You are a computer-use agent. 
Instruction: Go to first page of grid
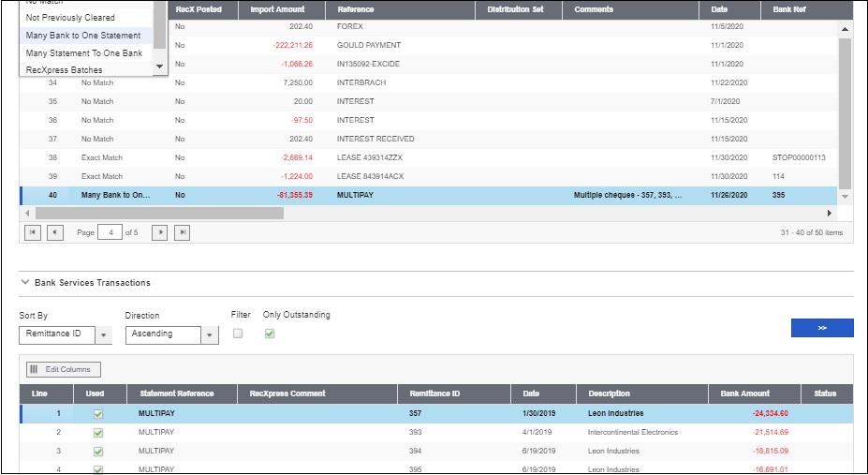coord(32,232)
